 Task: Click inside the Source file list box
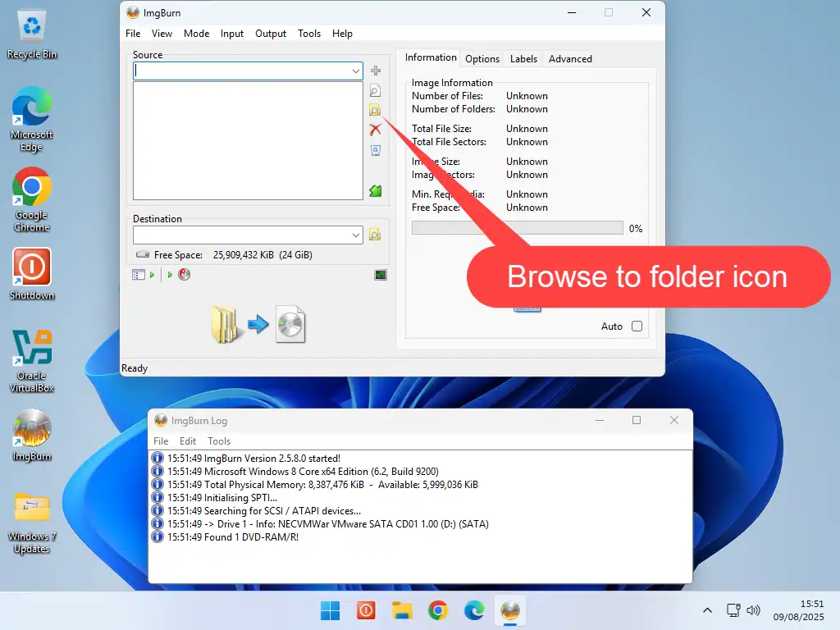point(248,140)
